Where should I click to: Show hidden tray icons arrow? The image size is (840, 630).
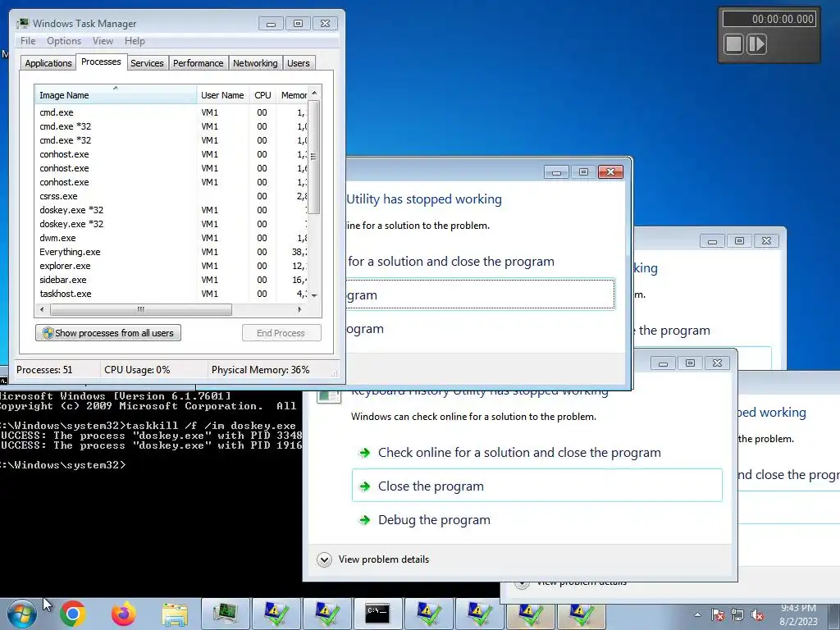coord(697,615)
